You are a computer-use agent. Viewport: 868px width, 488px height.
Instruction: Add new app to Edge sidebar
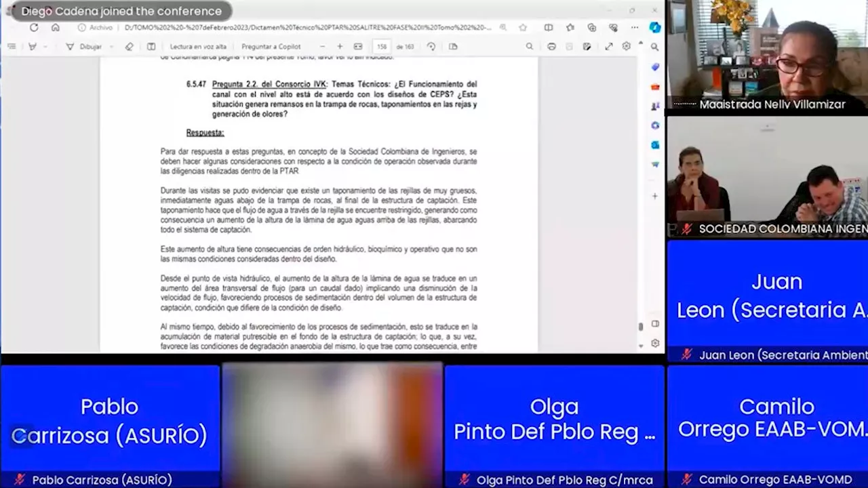click(655, 196)
